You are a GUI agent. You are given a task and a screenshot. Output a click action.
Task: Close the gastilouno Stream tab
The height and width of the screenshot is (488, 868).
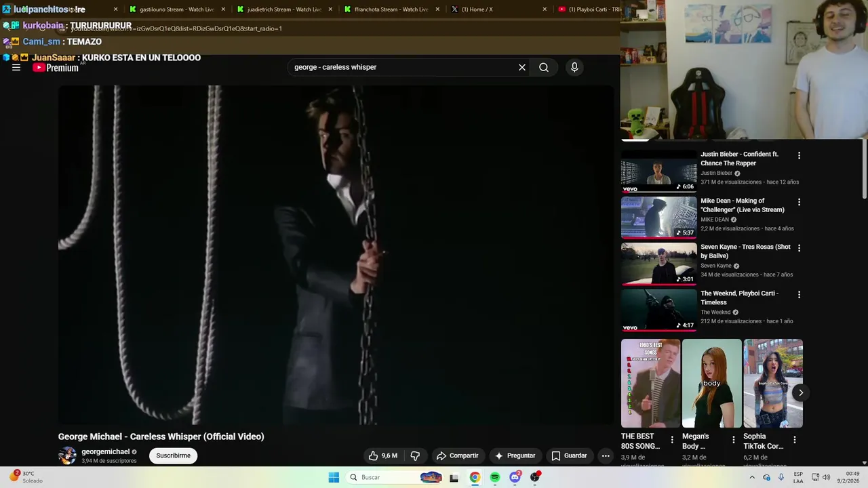point(223,9)
